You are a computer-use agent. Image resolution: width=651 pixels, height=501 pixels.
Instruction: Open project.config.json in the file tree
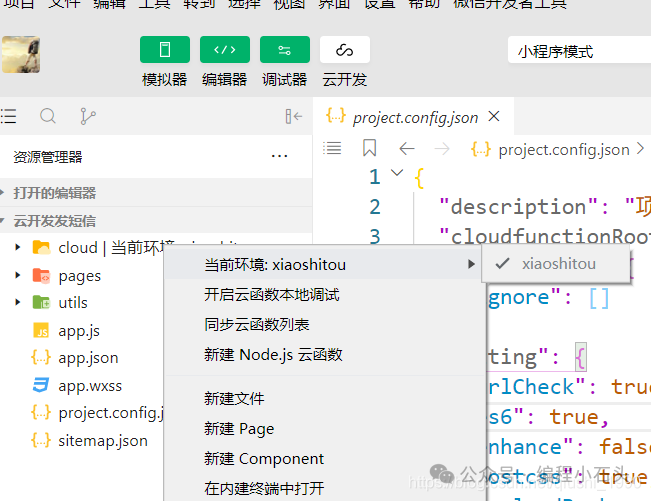[x=111, y=413]
